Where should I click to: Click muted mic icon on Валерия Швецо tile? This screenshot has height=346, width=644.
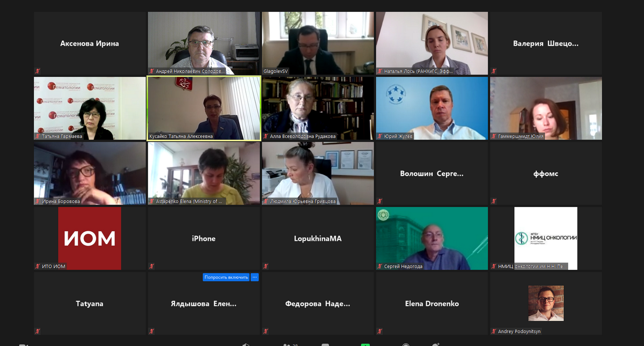tap(494, 71)
